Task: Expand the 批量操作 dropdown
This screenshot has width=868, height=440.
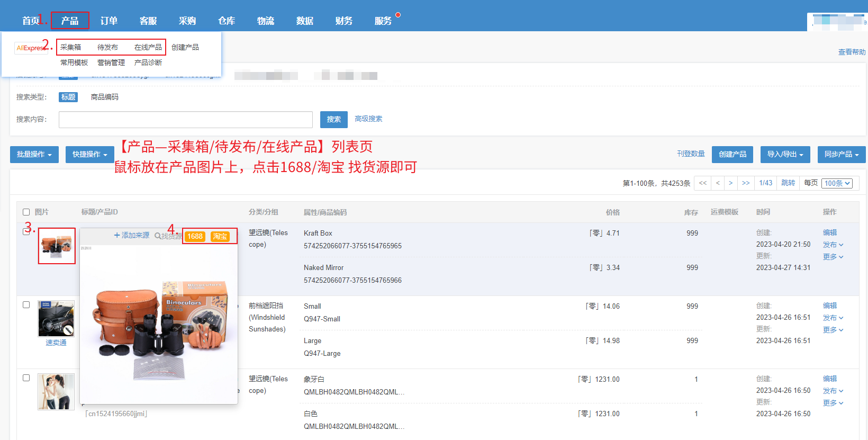Action: (x=34, y=155)
